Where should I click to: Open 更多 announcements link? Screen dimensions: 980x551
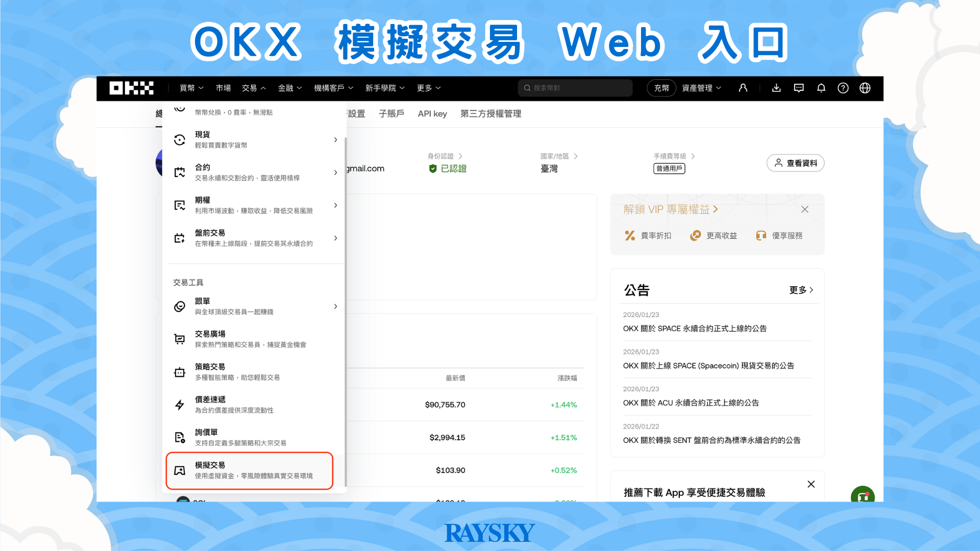click(x=801, y=290)
